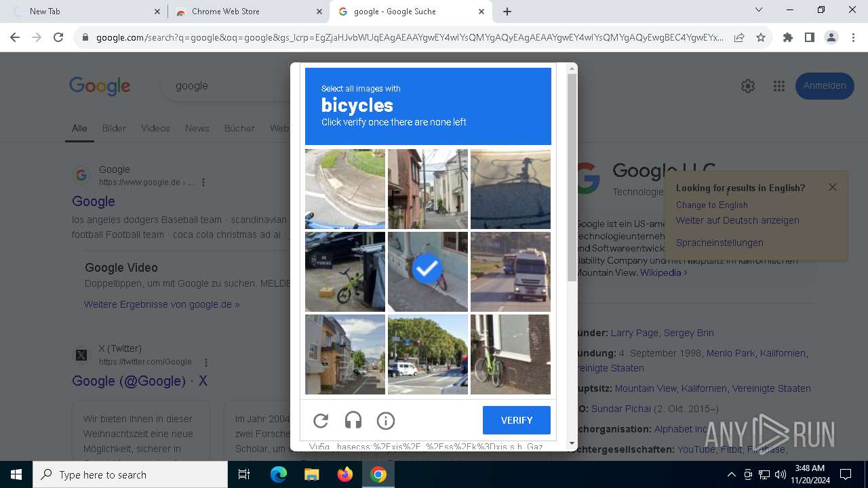Screen dimensions: 868x488
Task: Click the VERIFY button
Action: [517, 420]
